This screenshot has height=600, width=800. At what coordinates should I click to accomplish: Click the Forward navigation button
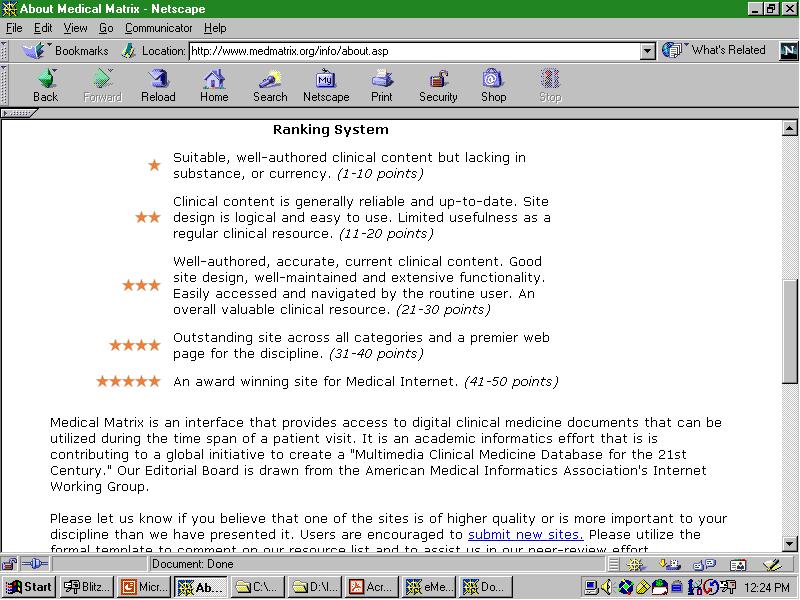(x=103, y=86)
